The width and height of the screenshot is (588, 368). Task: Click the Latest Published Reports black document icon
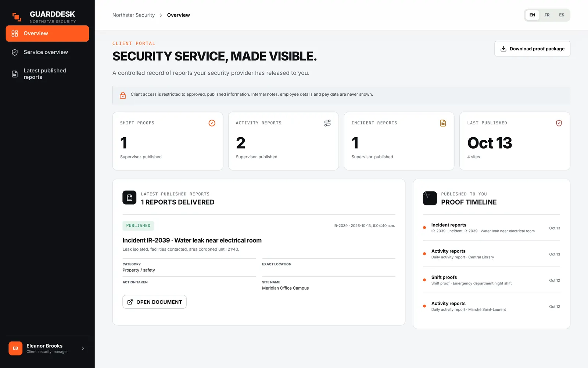pyautogui.click(x=129, y=198)
